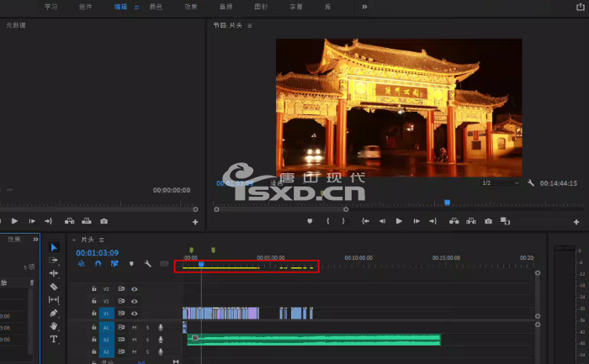
Task: Toggle Linked Selection in timeline
Action: 114,264
